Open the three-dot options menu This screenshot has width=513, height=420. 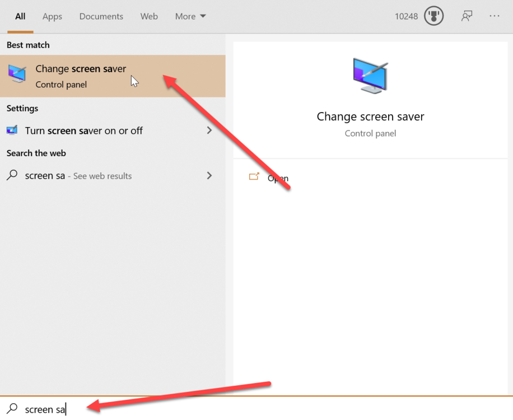[x=494, y=16]
